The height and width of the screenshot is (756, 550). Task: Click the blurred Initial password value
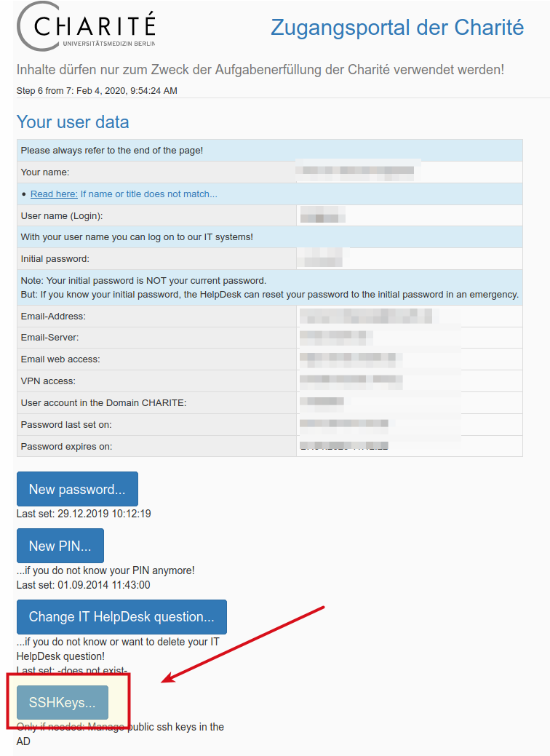pos(322,258)
